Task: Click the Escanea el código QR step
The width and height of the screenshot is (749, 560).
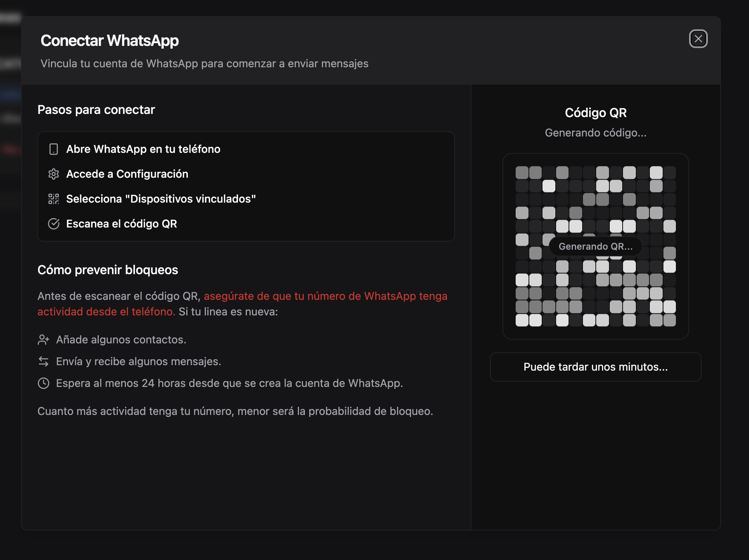Action: 121,224
